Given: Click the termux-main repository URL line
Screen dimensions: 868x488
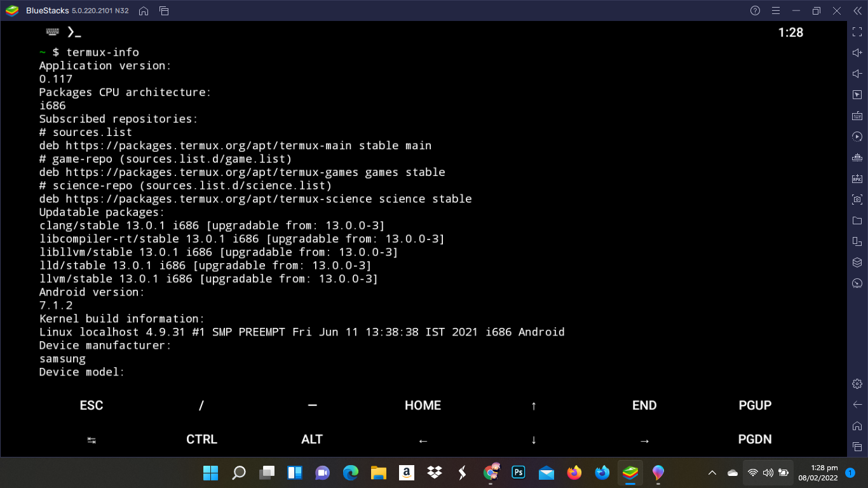Looking at the screenshot, I should (235, 146).
